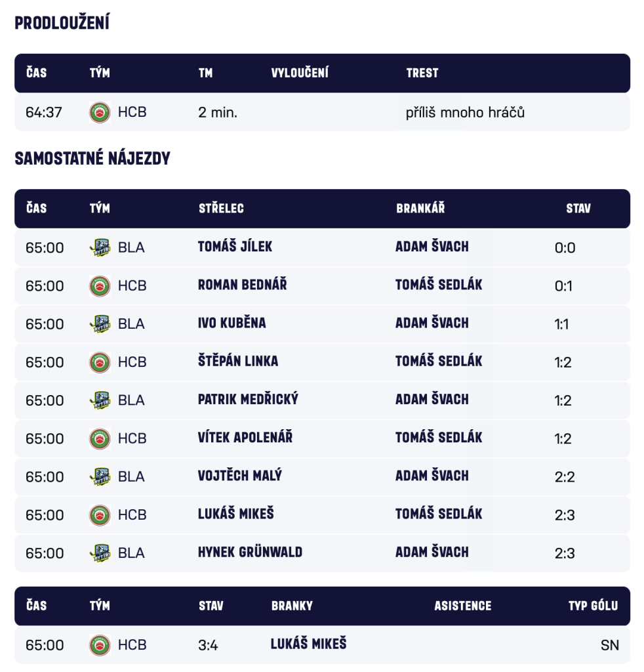The image size is (644, 672).
Task: Click Typ gólu column header
Action: pos(593,606)
